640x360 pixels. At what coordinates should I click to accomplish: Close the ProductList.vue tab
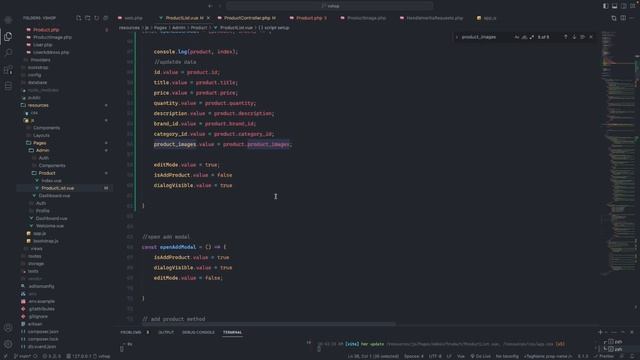208,18
